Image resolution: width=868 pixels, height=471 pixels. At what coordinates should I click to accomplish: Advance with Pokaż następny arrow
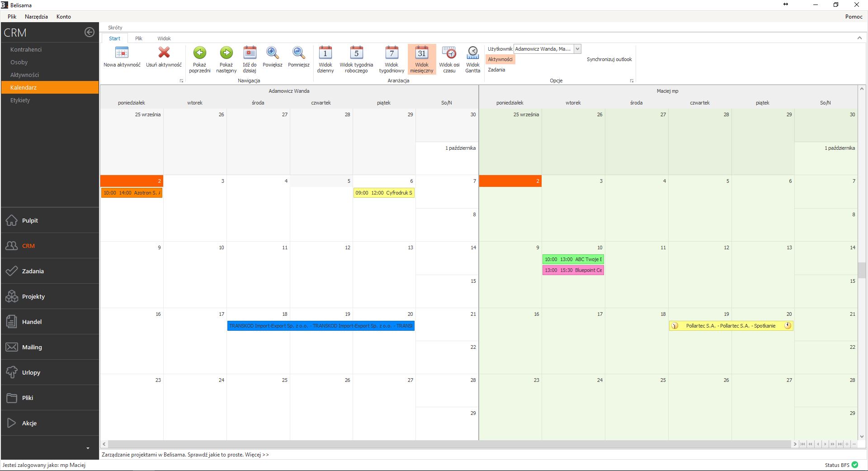(x=226, y=53)
